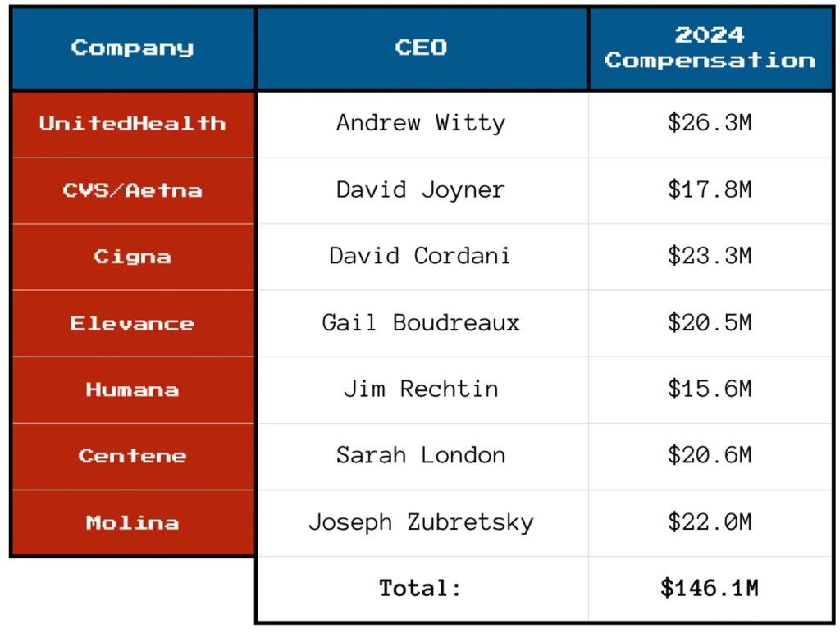Click the name David Cordani
The width and height of the screenshot is (840, 633).
(421, 256)
